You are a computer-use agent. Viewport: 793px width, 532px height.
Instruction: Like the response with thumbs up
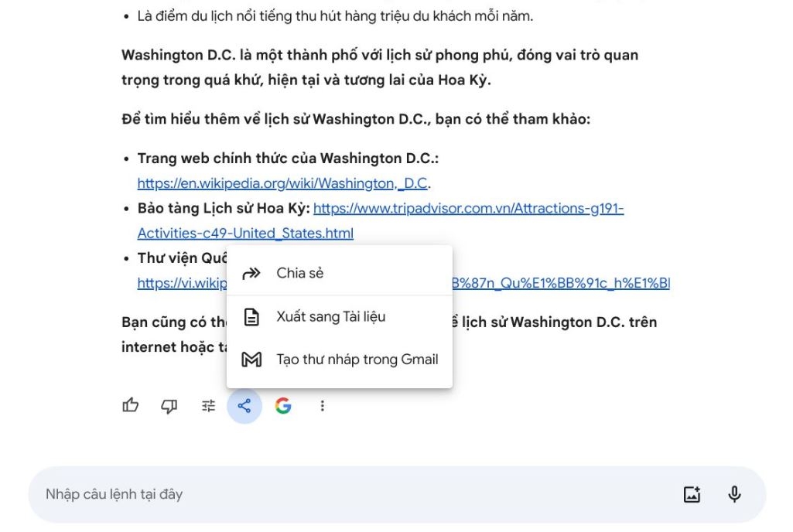tap(131, 405)
